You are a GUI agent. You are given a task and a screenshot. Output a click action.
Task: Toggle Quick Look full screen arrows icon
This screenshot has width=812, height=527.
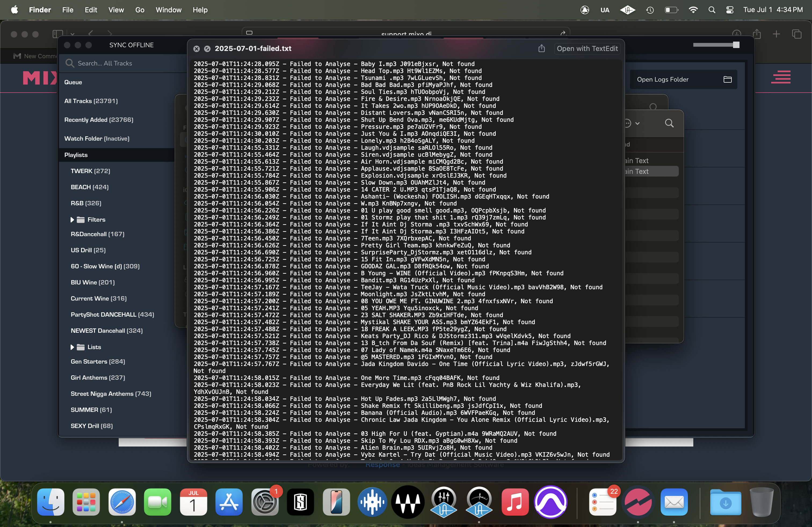pos(207,49)
